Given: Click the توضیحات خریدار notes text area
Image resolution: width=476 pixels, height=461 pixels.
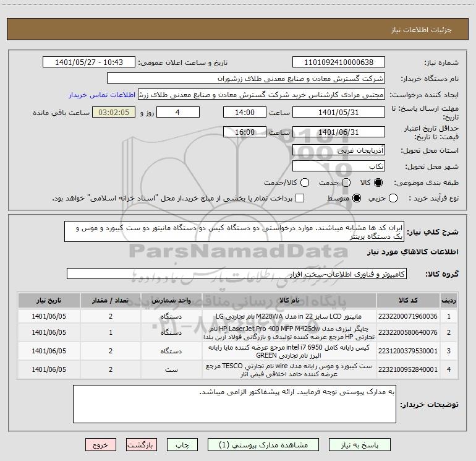Looking at the screenshot, I should click(x=234, y=404).
